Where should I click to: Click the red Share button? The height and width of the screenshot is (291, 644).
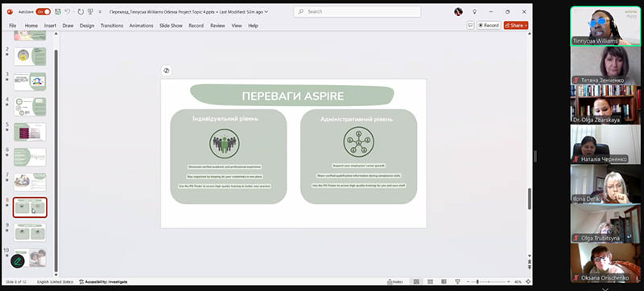[x=516, y=26]
